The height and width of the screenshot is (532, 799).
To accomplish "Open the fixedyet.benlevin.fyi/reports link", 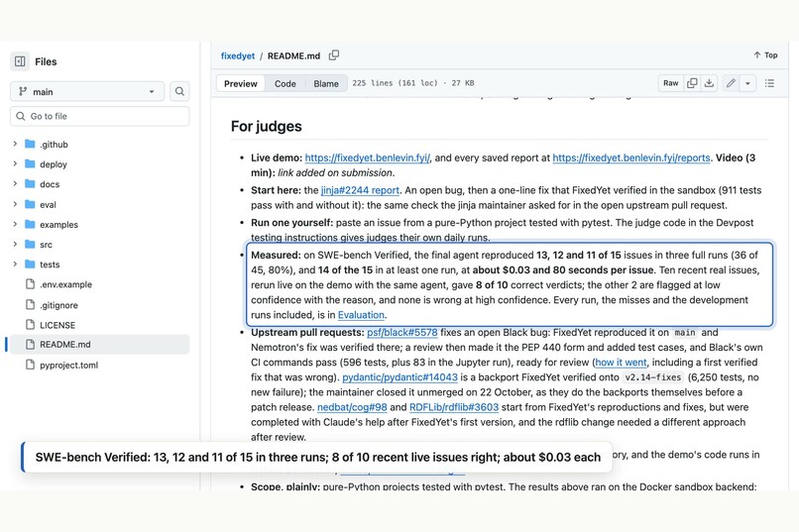I will point(630,158).
